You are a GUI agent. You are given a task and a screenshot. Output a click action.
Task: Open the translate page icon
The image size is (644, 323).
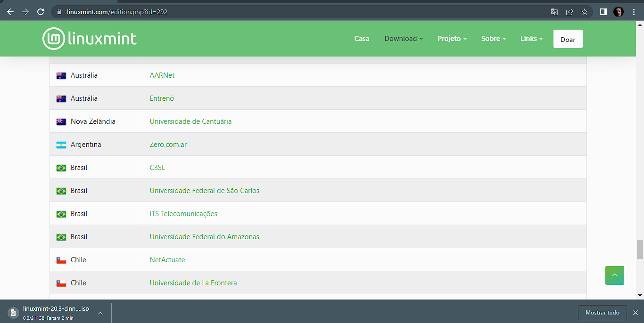pyautogui.click(x=554, y=12)
